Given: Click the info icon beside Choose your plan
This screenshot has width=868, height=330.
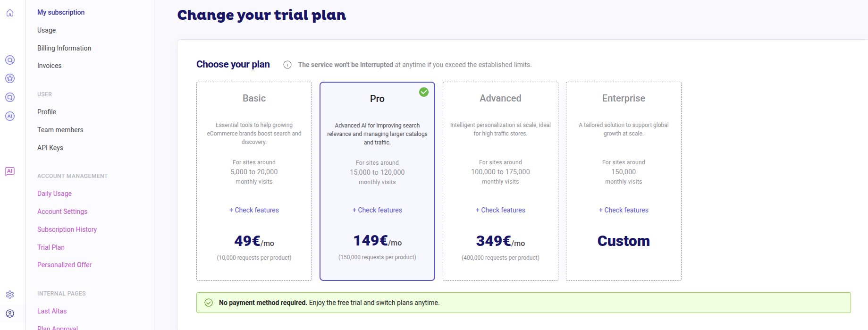Looking at the screenshot, I should tap(287, 65).
